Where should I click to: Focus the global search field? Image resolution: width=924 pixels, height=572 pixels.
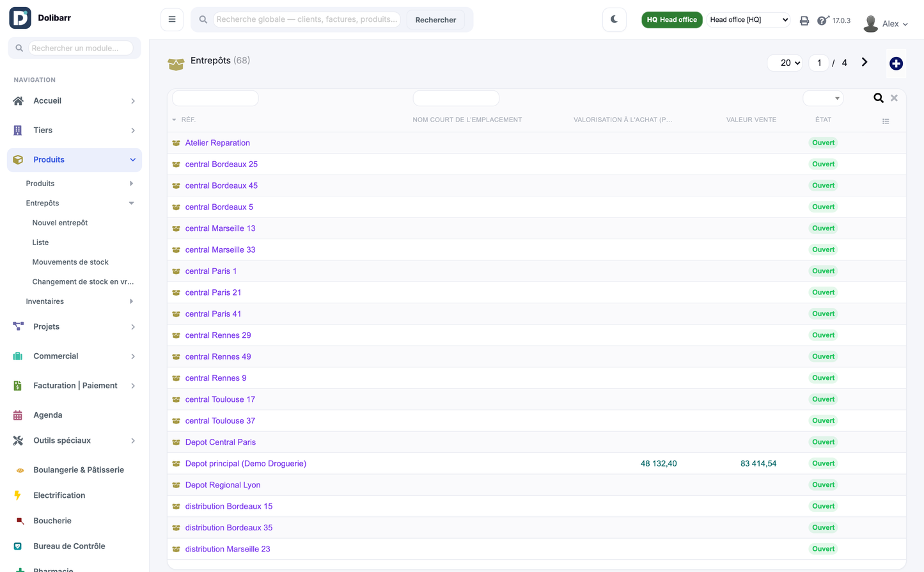coord(306,19)
